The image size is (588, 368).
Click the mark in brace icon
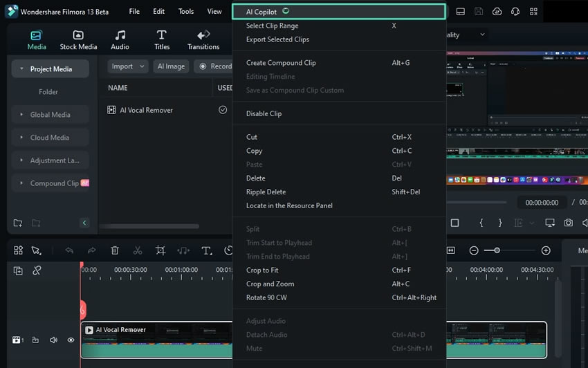(x=481, y=223)
